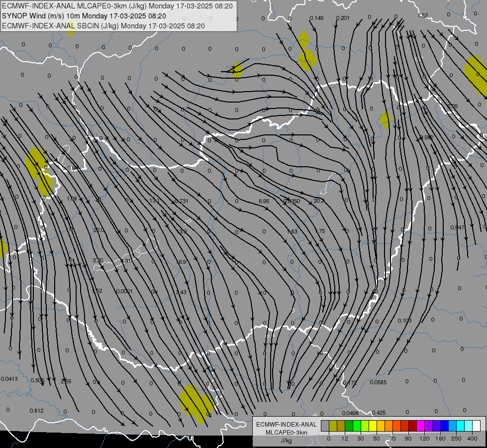
Task: Click the legend J/kg unit label
Action: pyautogui.click(x=286, y=441)
